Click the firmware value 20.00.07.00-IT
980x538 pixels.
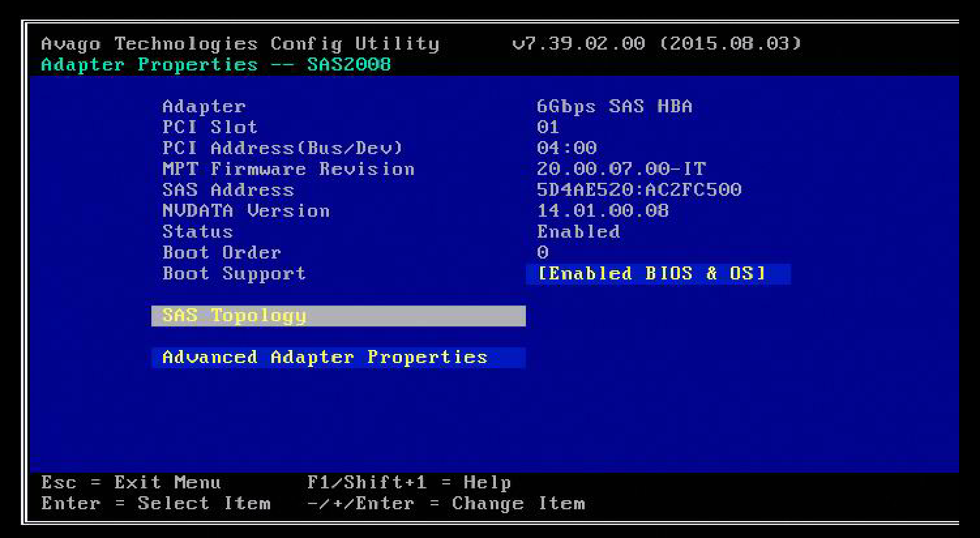click(621, 169)
